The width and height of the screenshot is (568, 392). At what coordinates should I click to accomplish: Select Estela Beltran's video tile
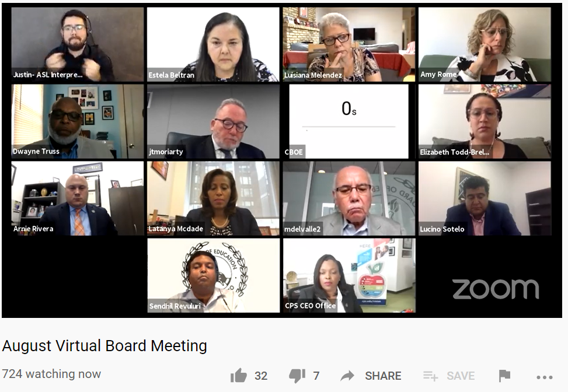[x=213, y=44]
